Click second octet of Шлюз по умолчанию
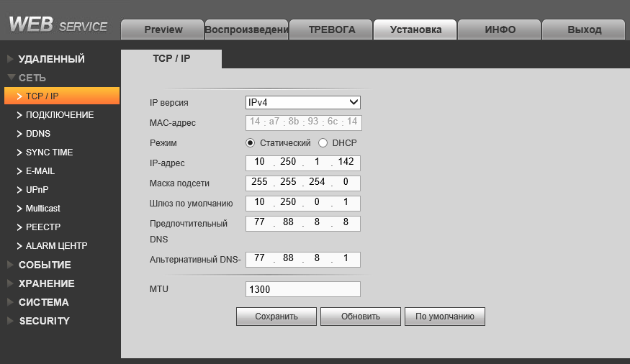Image resolution: width=630 pixels, height=364 pixels. coord(288,202)
